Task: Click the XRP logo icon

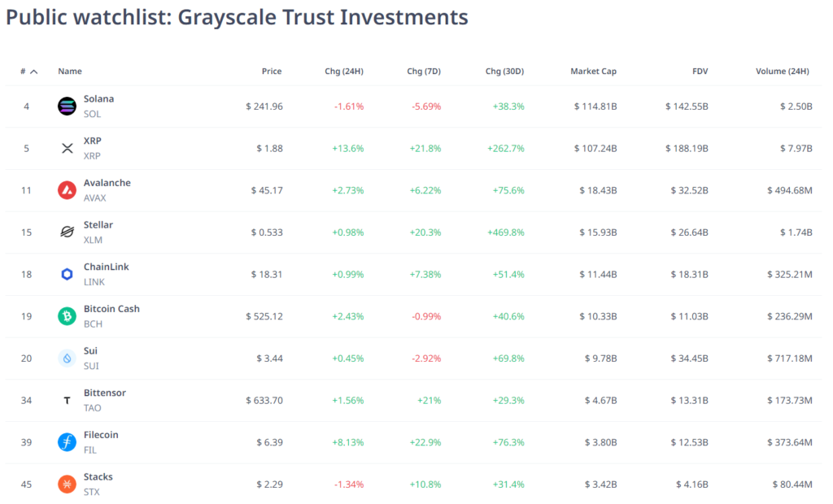Action: tap(68, 148)
